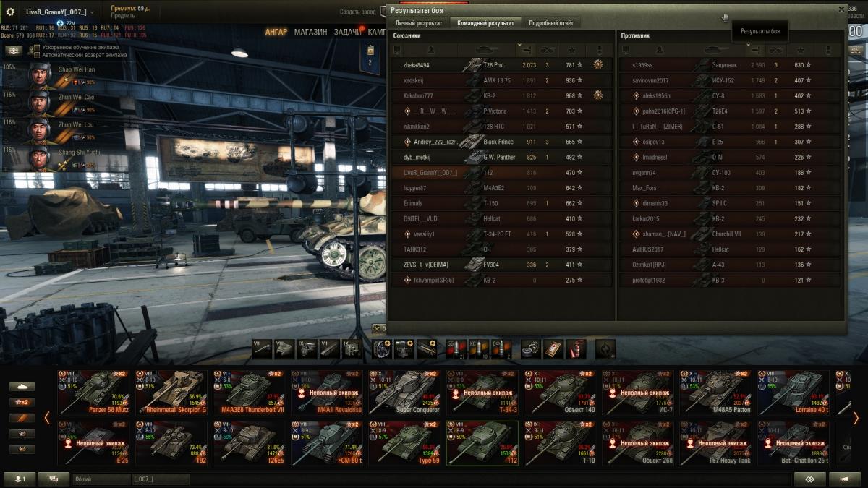Enable Автоматический возврат экипажа checkbox
Viewport: 868px width, 488px height.
(x=37, y=55)
